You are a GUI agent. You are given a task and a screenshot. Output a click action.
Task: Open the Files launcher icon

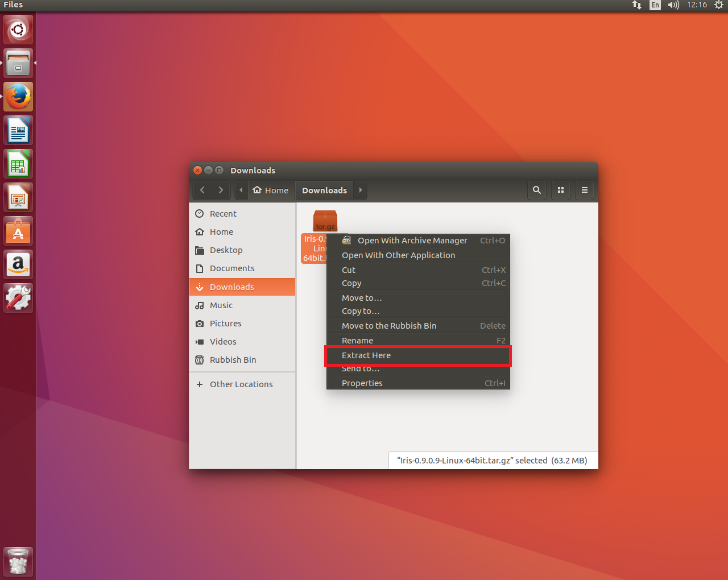click(18, 63)
